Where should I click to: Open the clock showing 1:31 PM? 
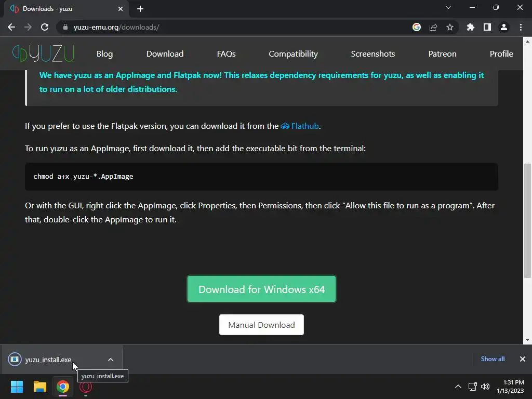[x=510, y=387]
